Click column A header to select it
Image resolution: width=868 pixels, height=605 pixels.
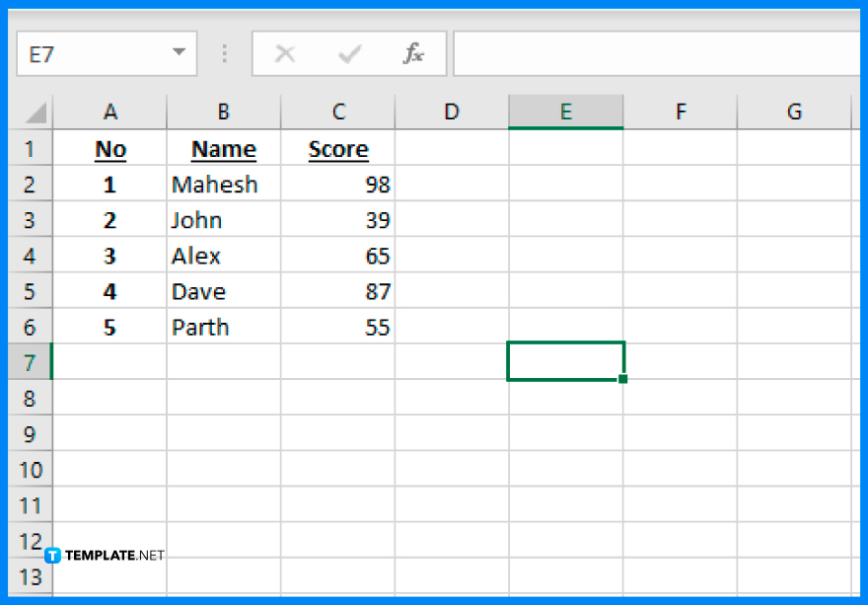[x=109, y=112]
